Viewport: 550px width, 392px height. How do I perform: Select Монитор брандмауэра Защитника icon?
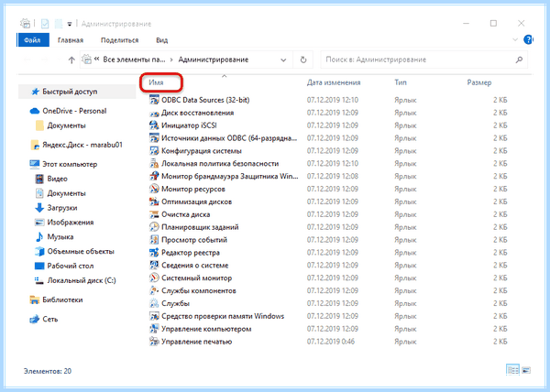(154, 176)
